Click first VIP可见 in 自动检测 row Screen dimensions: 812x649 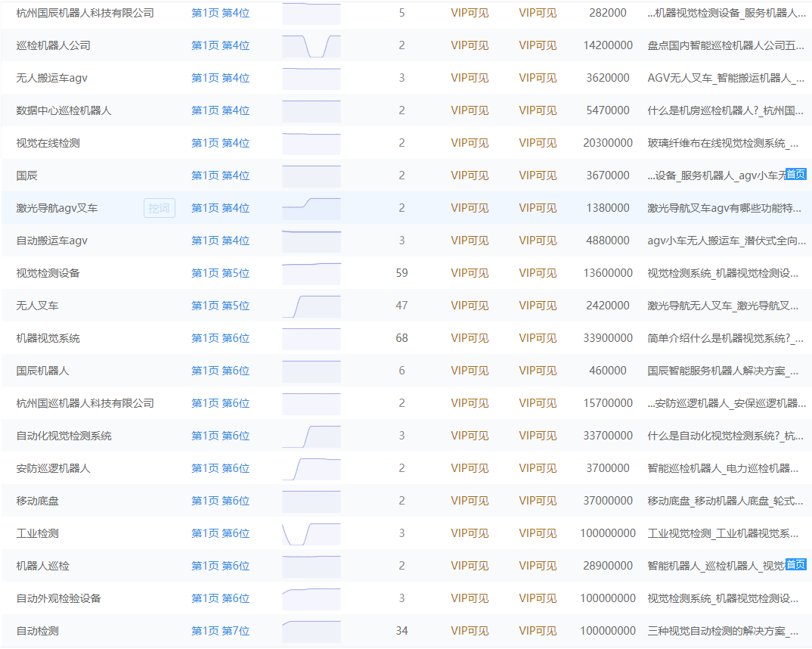(x=470, y=631)
